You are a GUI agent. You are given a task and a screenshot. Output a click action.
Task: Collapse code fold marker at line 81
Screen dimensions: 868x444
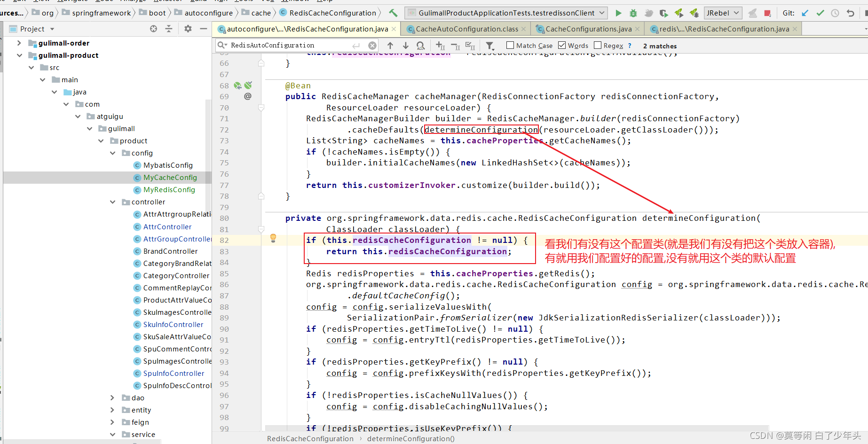(261, 229)
